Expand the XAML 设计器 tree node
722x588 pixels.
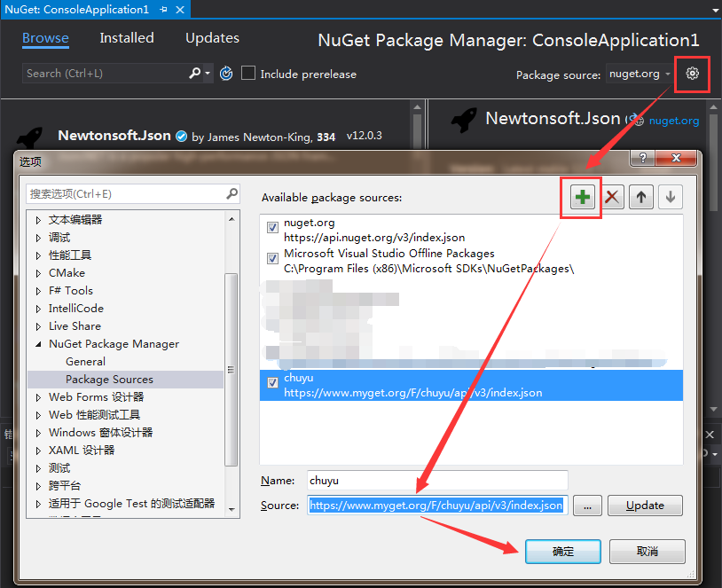click(38, 451)
